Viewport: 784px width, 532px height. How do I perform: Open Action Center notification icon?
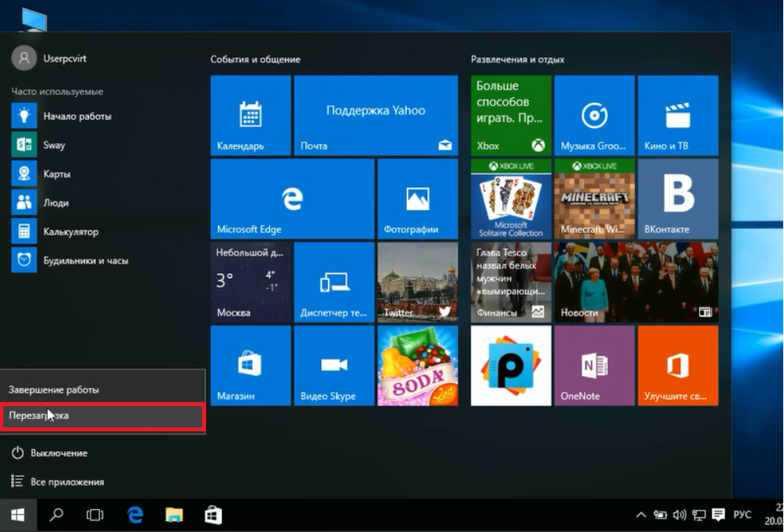coord(719,514)
